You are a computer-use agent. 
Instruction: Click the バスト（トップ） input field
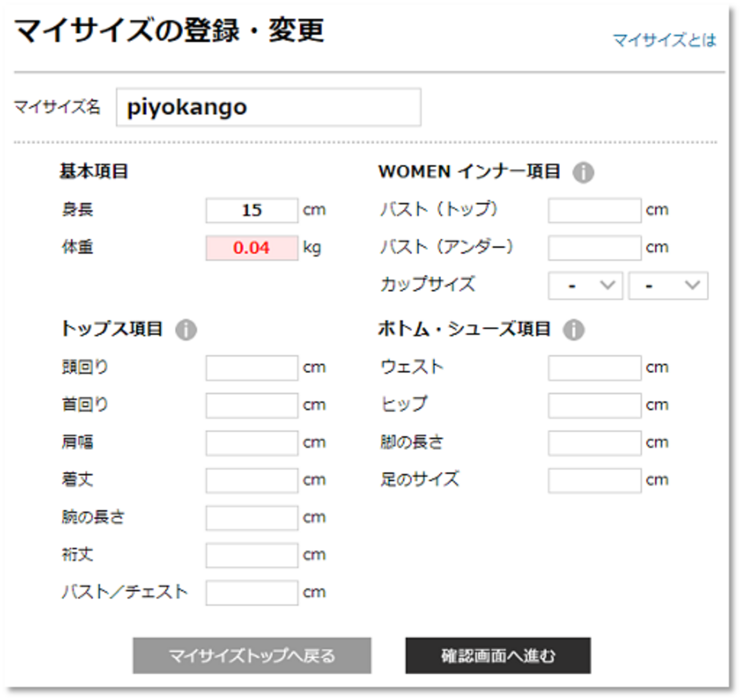(594, 210)
